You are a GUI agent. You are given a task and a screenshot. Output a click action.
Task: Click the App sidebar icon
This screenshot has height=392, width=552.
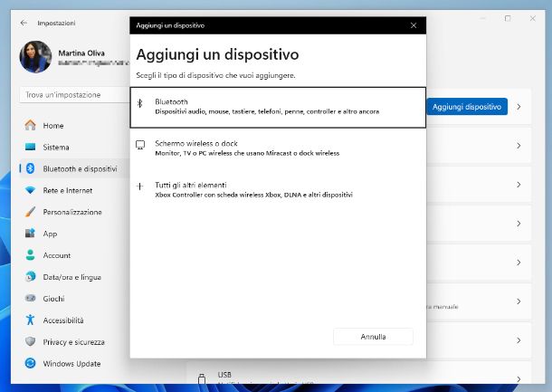tap(30, 234)
